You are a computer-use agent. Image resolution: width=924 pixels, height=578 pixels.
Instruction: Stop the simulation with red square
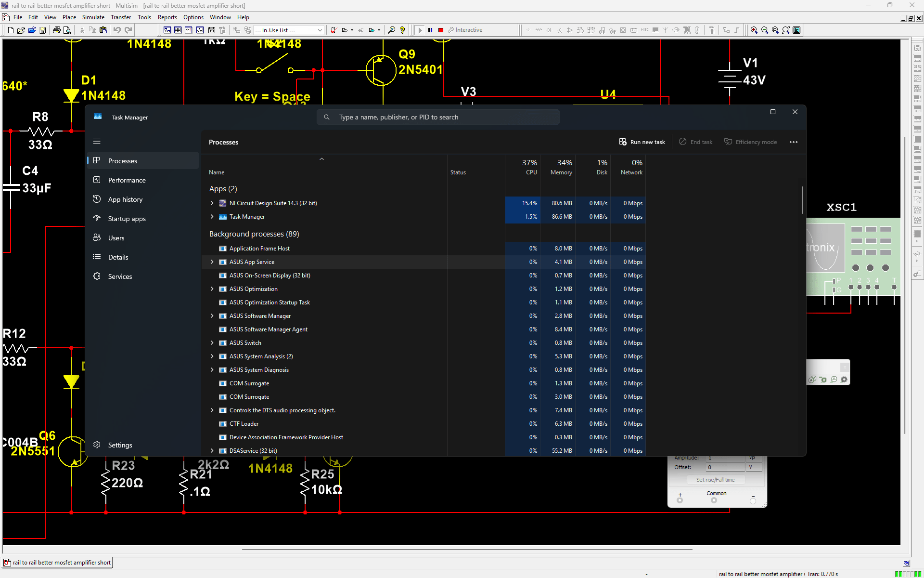[x=440, y=30]
